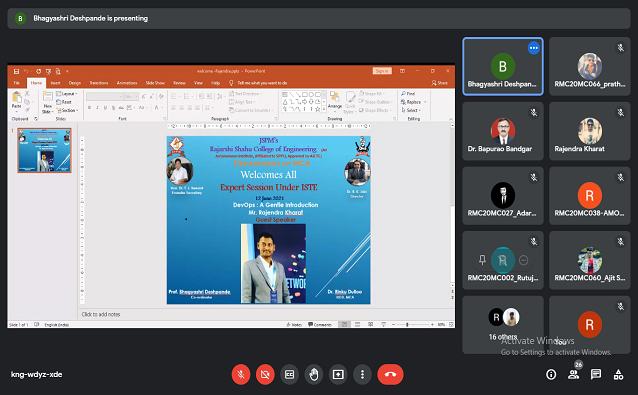Toggle closed captions in Meet

(289, 374)
